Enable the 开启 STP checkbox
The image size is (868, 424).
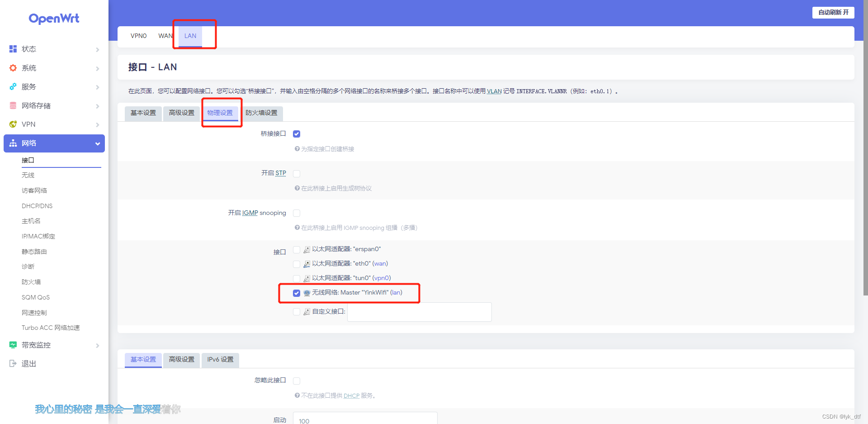tap(297, 173)
